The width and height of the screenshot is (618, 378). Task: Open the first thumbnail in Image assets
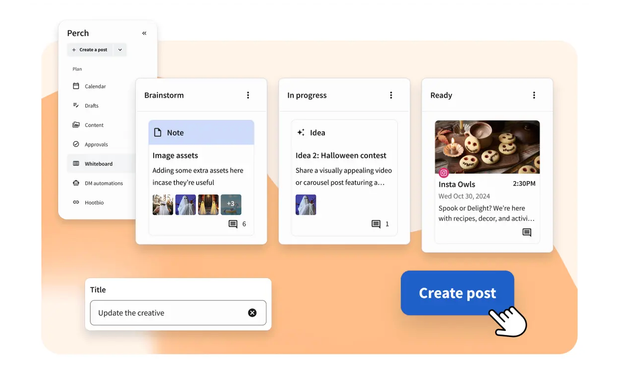[163, 205]
